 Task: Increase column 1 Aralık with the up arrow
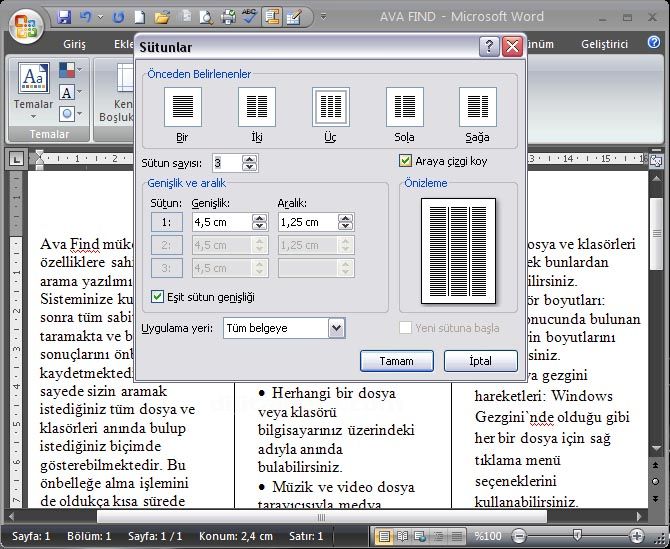[346, 218]
